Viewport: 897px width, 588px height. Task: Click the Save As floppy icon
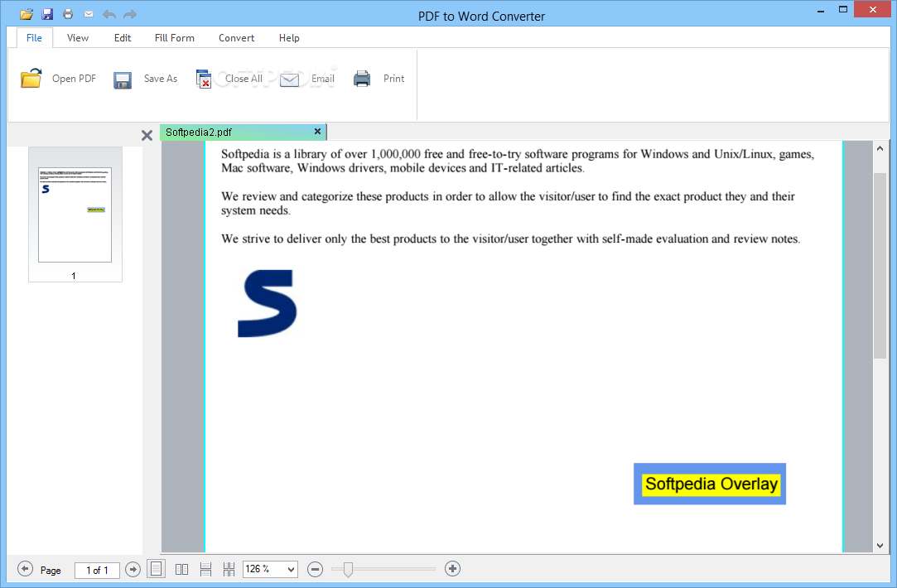coord(123,80)
